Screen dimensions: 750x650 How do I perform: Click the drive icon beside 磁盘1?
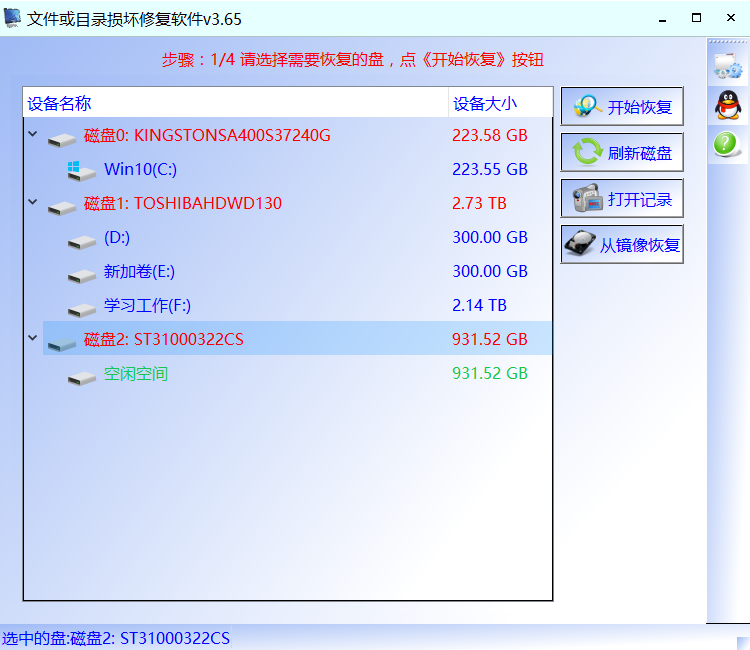click(x=62, y=208)
